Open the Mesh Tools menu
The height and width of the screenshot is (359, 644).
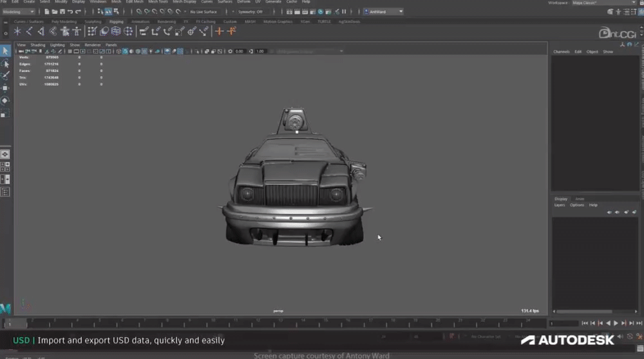(x=158, y=2)
